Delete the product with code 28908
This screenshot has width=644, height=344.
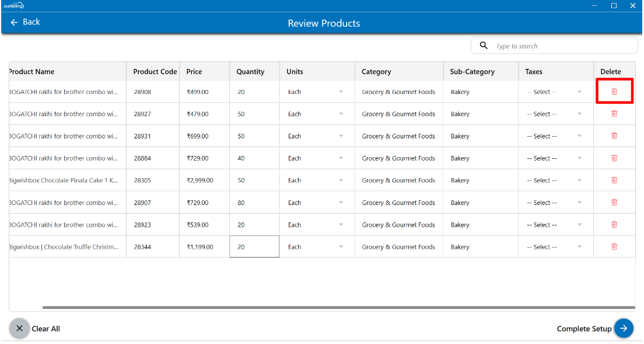click(614, 92)
